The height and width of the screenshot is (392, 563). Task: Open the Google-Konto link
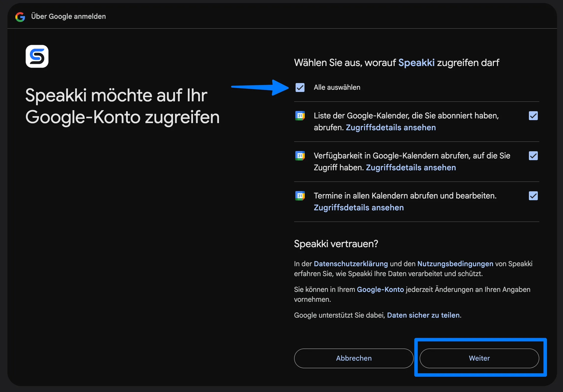[380, 289]
